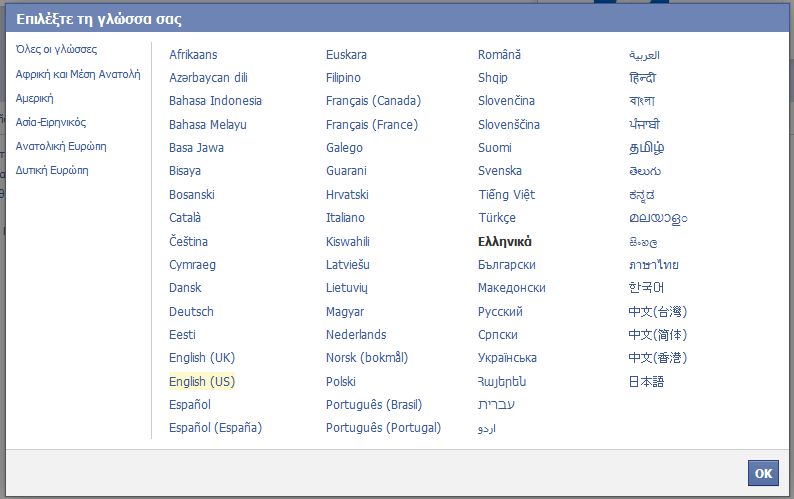794x499 pixels.
Task: Switch language to Dansk
Action: (x=185, y=288)
